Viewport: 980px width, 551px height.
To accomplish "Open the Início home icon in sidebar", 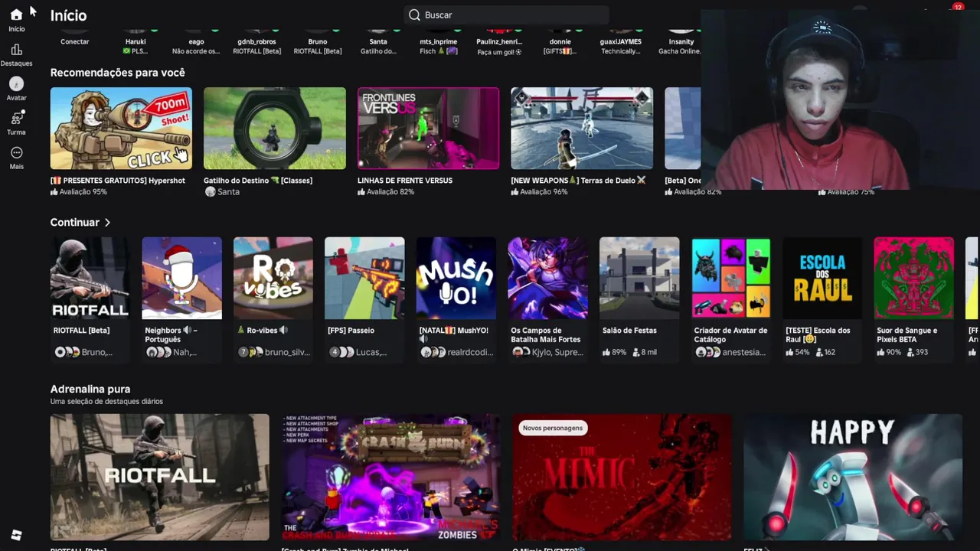I will 16,15.
